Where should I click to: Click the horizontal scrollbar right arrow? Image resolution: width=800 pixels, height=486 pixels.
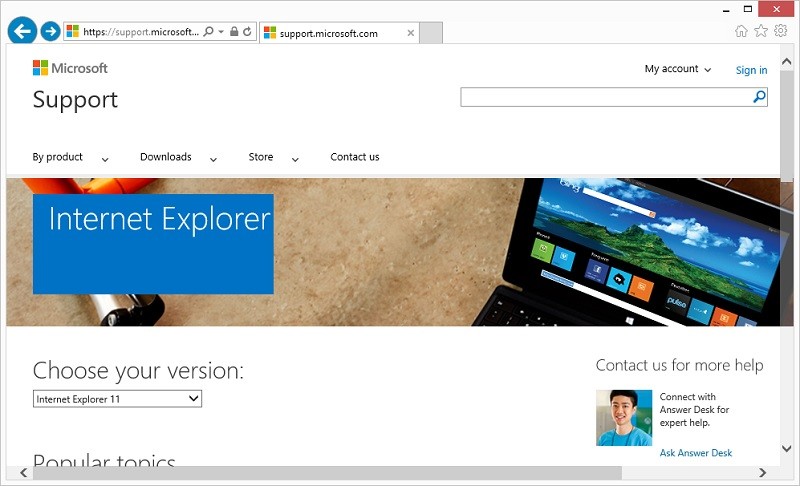click(x=762, y=473)
